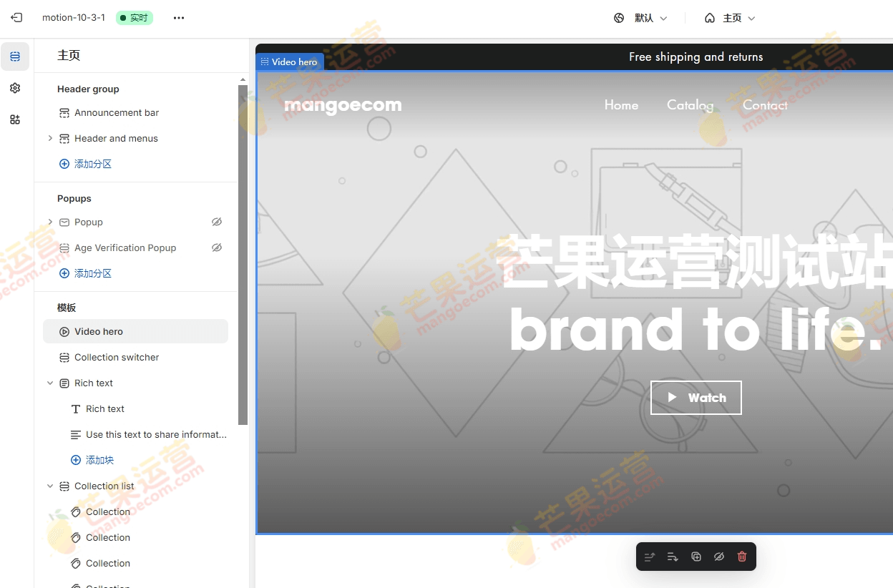Click the Watch button in preview
Viewport: 893px width, 588px height.
coord(696,398)
